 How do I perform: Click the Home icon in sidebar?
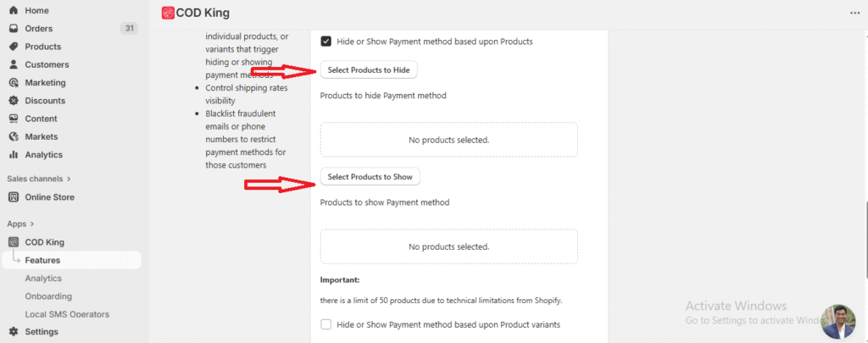pos(14,10)
